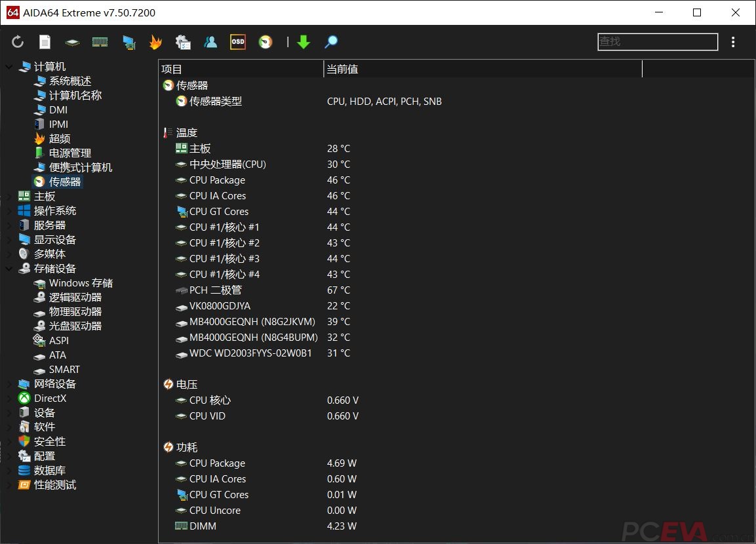
Task: Select the CPU Uncore power row
Action: click(x=214, y=511)
